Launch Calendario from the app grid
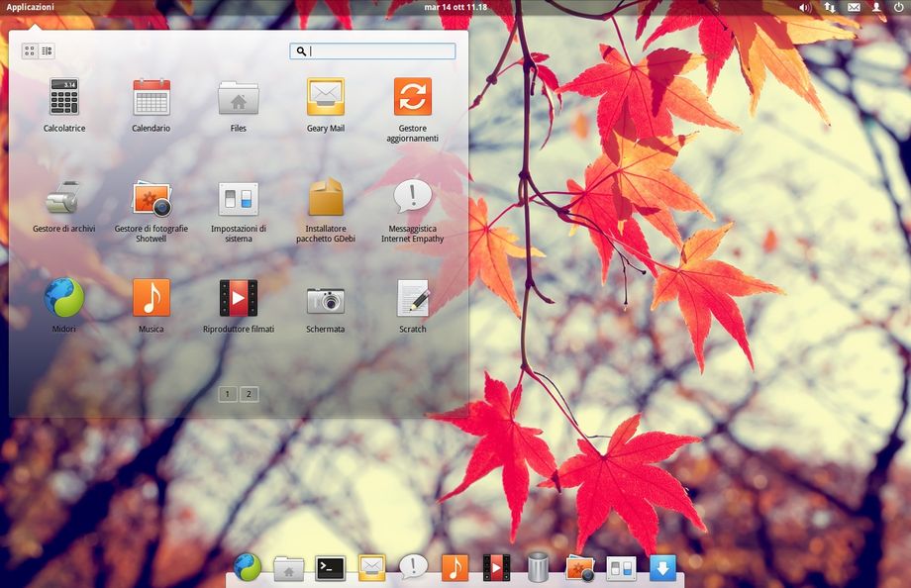The height and width of the screenshot is (588, 911). 152,98
